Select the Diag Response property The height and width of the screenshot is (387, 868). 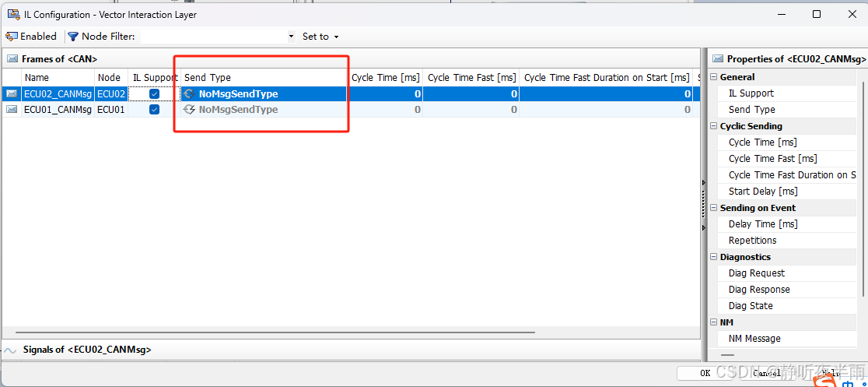tap(787, 290)
